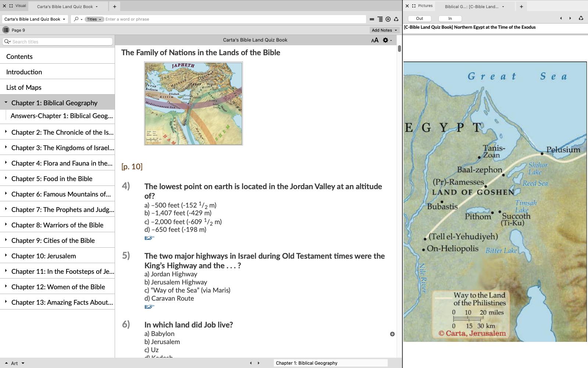
Task: Click the text size AA icon
Action: tap(374, 40)
